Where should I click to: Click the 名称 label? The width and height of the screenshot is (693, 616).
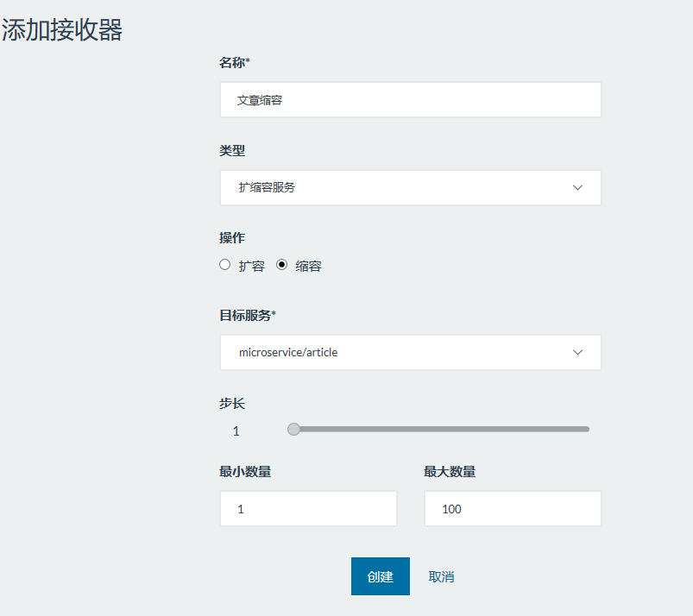pos(235,63)
